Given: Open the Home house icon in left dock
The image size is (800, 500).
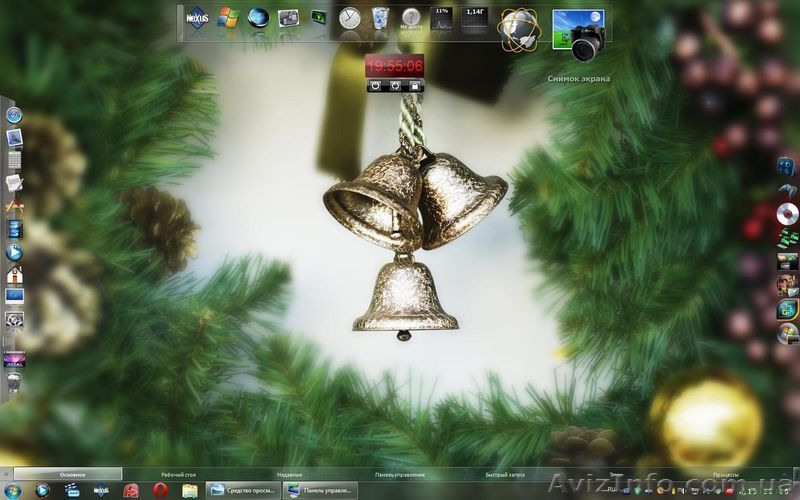Looking at the screenshot, I should pos(14,274).
